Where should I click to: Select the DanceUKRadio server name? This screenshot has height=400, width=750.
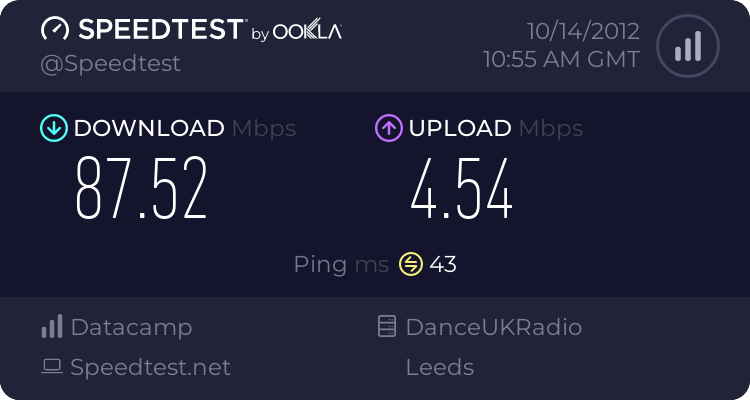tap(493, 327)
